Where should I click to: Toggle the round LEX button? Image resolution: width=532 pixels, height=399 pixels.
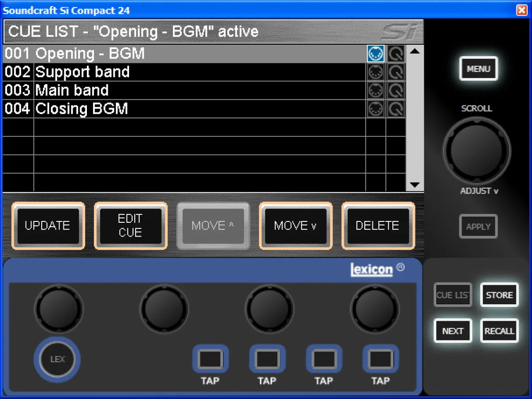point(58,359)
